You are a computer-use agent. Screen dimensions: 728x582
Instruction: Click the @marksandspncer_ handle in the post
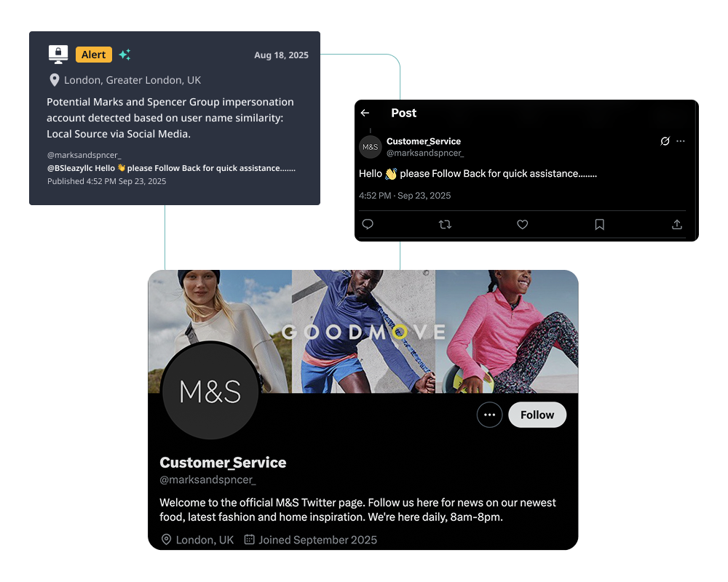(425, 154)
